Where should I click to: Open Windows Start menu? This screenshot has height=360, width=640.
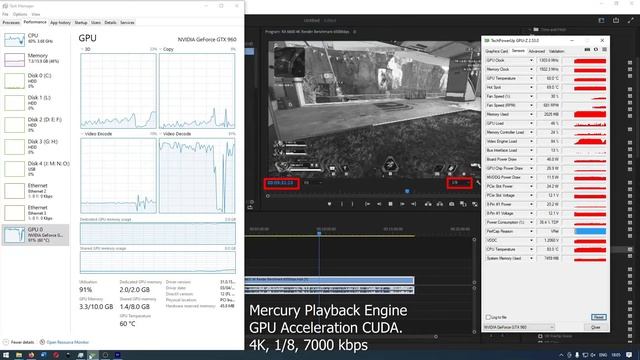click(6, 355)
